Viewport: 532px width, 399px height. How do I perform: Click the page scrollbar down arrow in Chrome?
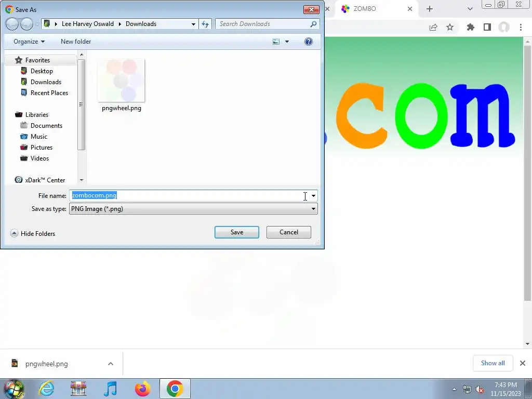(528, 344)
